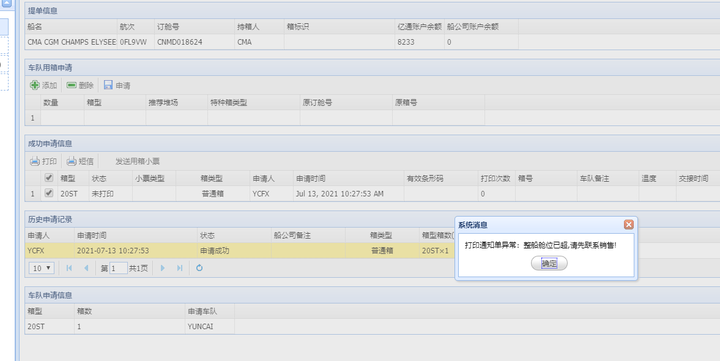The width and height of the screenshot is (720, 361).
Task: Click the YUNCAI fleet cell
Action: tap(210, 327)
